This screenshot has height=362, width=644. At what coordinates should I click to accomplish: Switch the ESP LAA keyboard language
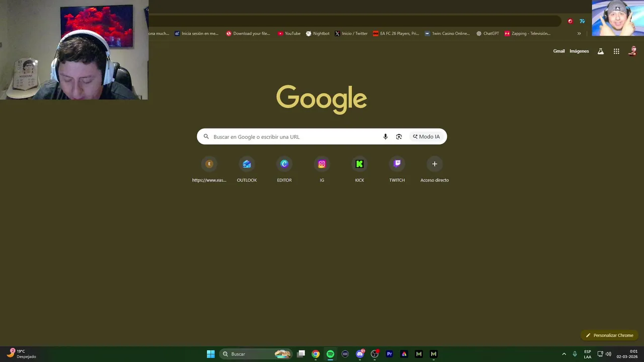click(588, 354)
